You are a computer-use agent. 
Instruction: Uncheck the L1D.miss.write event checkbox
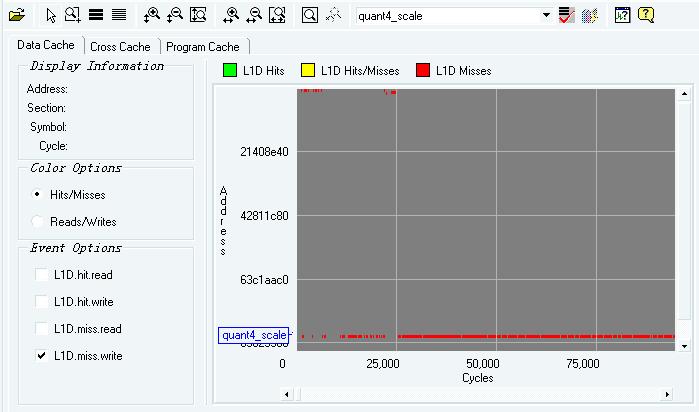(41, 355)
